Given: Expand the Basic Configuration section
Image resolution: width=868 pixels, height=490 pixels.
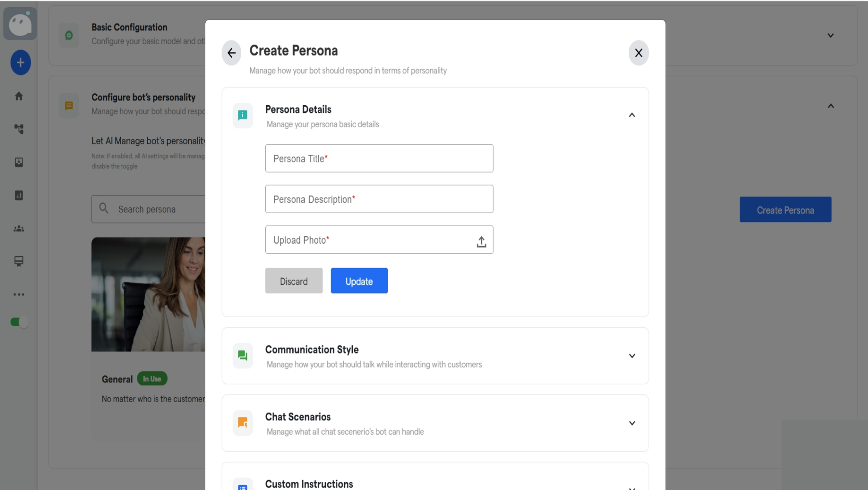Looking at the screenshot, I should coord(830,35).
